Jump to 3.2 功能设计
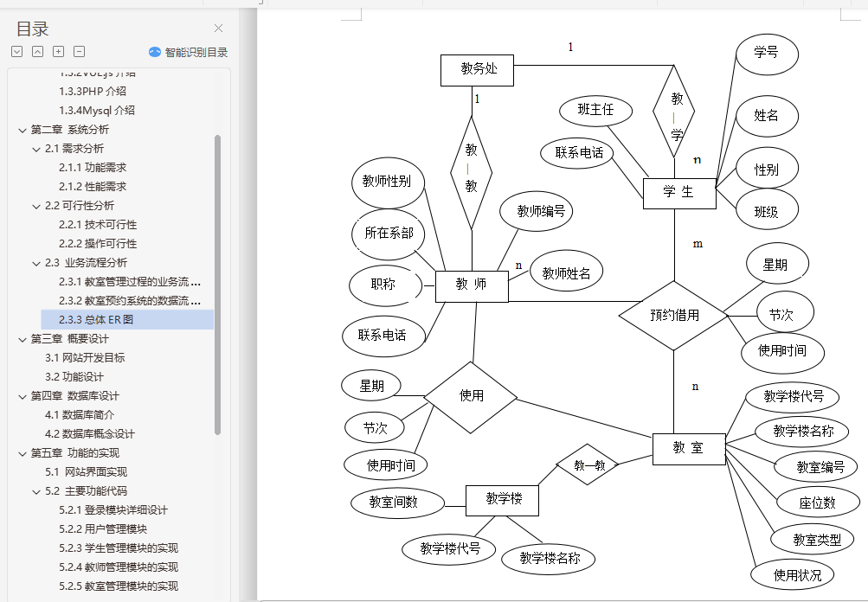 pos(74,377)
